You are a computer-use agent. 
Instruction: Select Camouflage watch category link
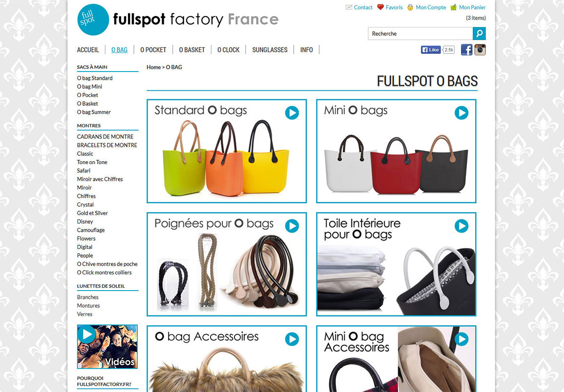pos(91,230)
